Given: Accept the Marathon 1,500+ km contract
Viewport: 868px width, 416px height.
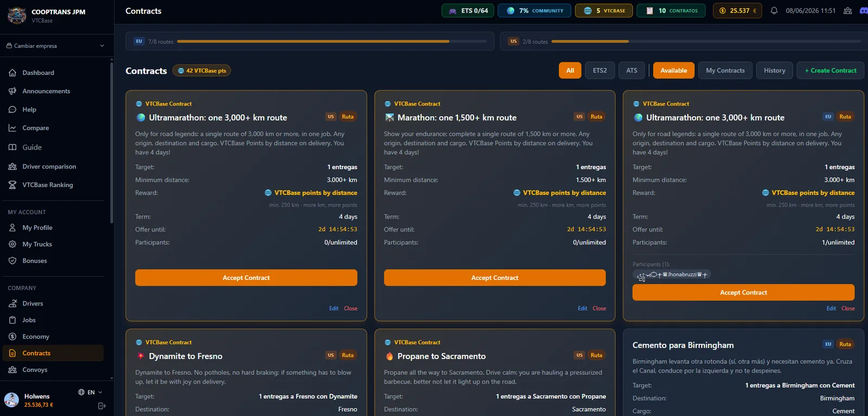Looking at the screenshot, I should (495, 278).
